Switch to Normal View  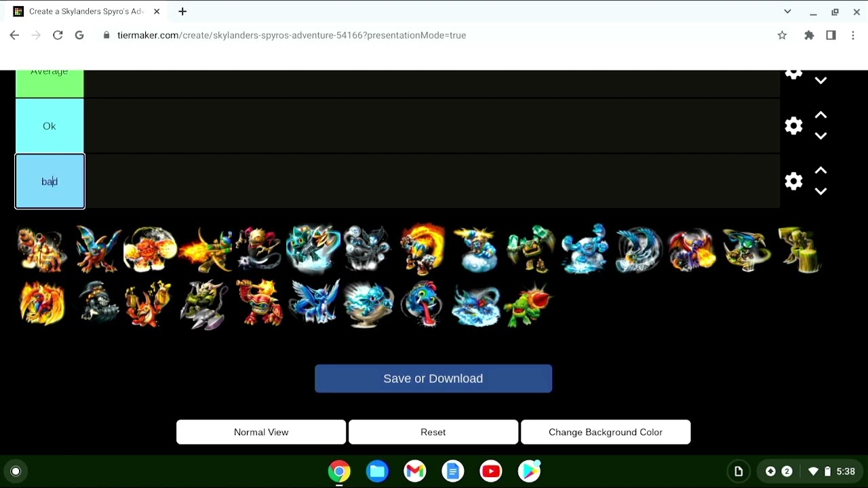[261, 432]
